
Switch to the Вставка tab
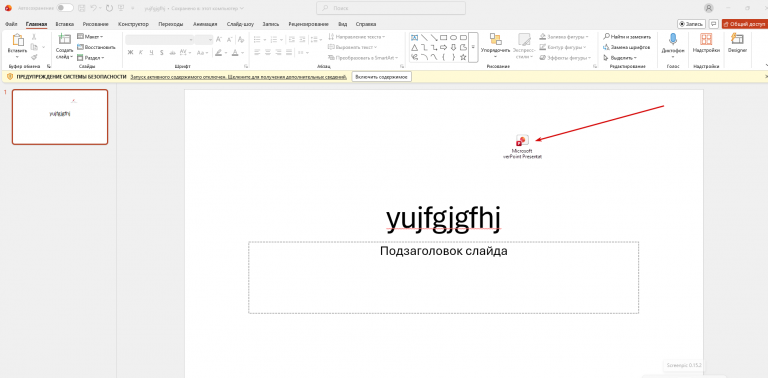pos(65,24)
